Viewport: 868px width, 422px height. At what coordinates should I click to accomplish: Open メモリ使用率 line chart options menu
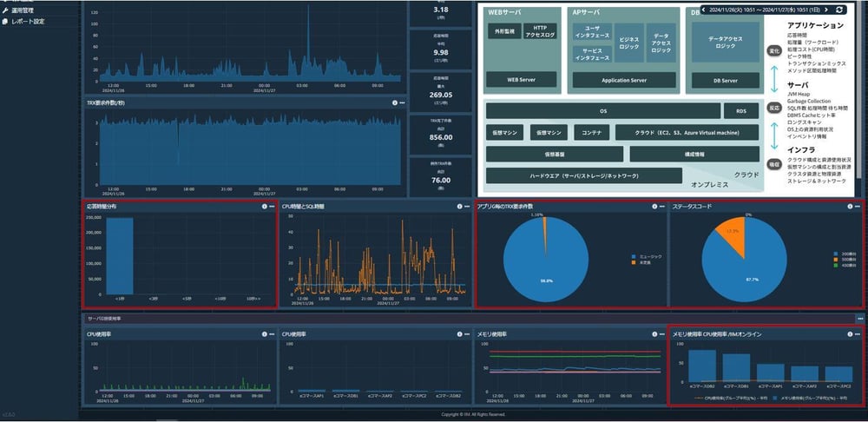click(662, 334)
